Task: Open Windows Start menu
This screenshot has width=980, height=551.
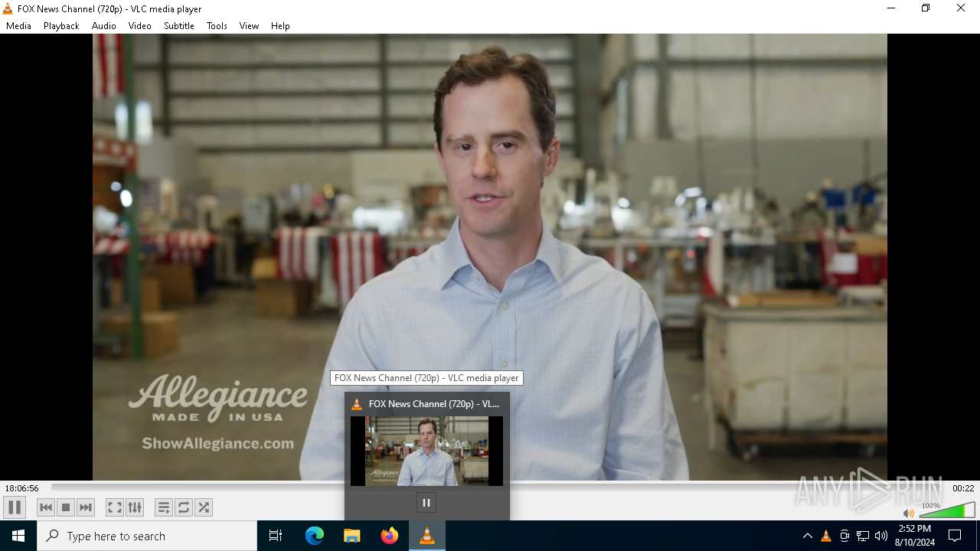Action: 18,536
